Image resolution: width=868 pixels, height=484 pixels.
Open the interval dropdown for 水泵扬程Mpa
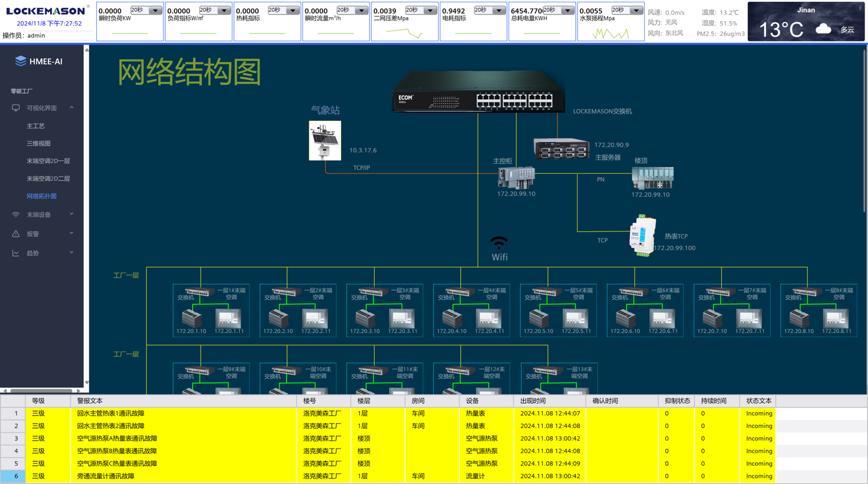click(x=636, y=11)
